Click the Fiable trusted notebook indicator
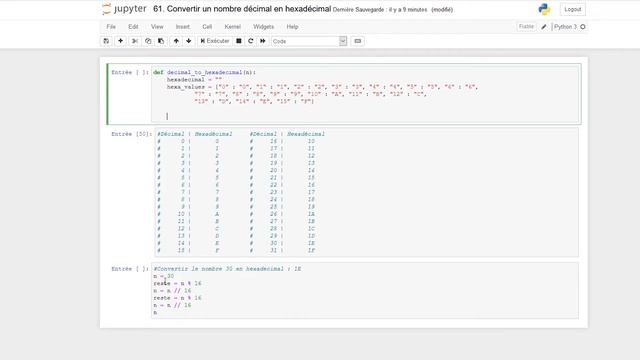Screen dimensions: 640x360 [526, 27]
